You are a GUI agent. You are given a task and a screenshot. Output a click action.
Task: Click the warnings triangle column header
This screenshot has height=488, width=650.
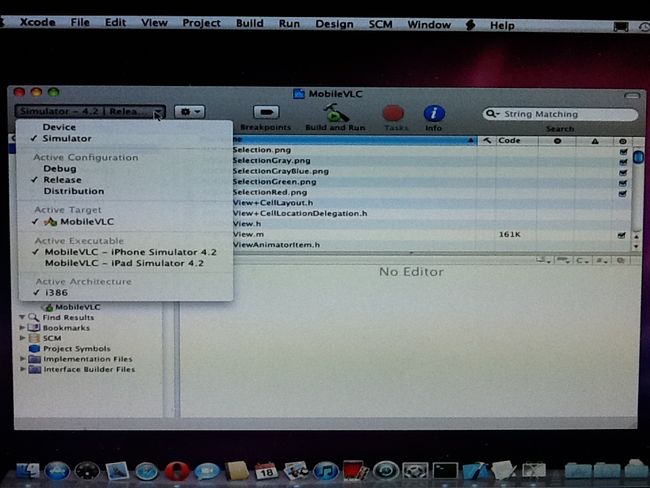[x=595, y=141]
